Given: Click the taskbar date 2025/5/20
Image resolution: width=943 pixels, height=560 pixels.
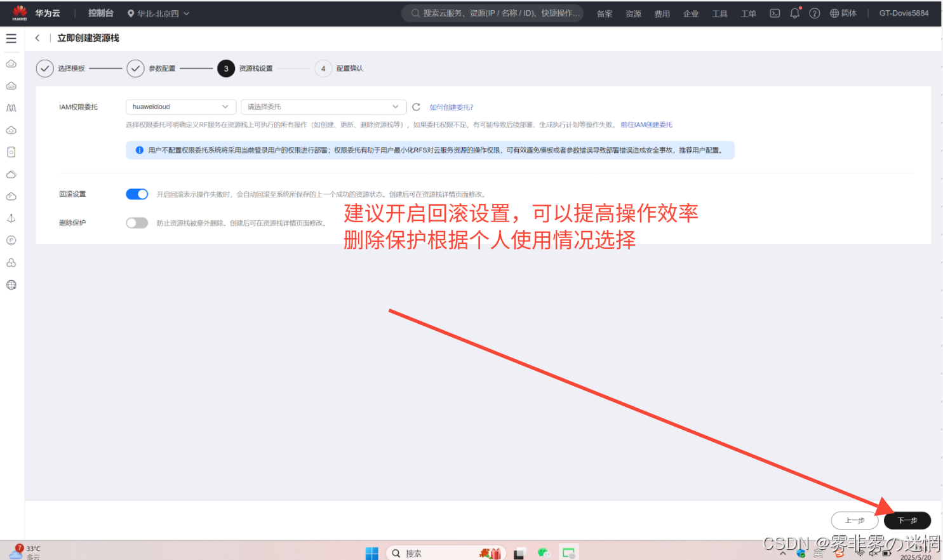Looking at the screenshot, I should [915, 557].
